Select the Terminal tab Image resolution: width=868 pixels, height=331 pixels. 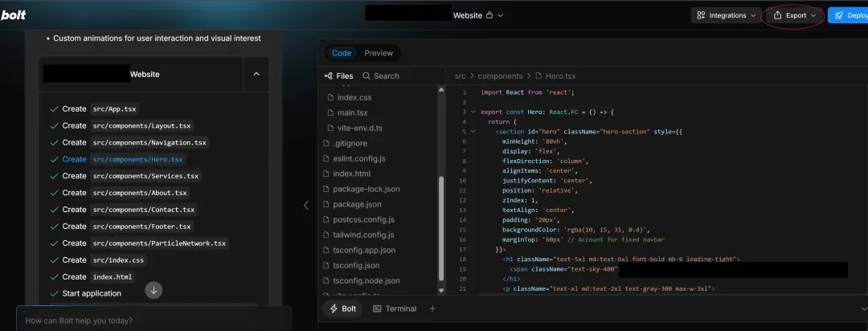(395, 309)
